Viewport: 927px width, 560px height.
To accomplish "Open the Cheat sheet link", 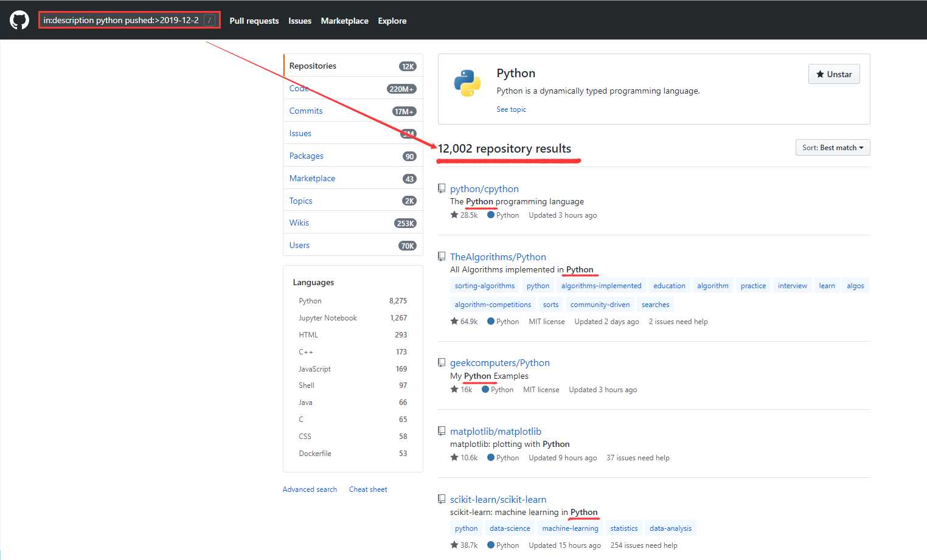I will [368, 489].
